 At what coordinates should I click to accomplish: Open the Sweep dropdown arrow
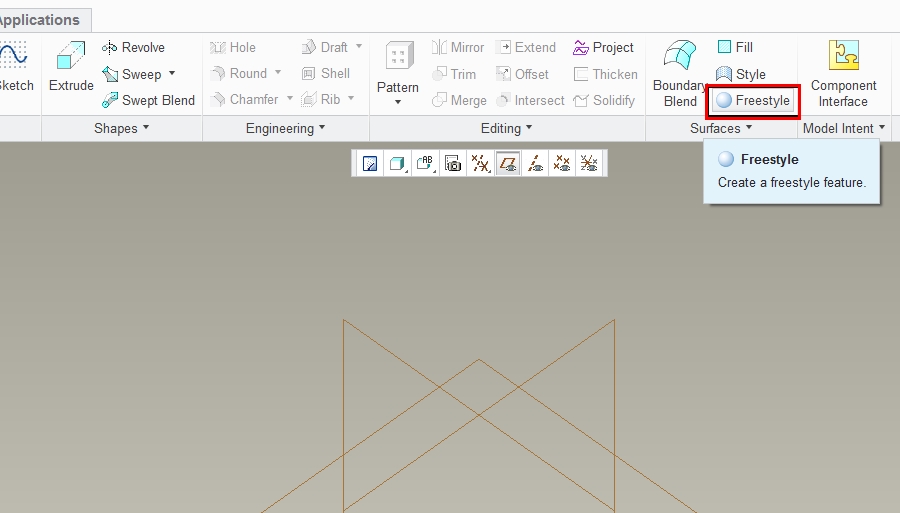[x=172, y=73]
